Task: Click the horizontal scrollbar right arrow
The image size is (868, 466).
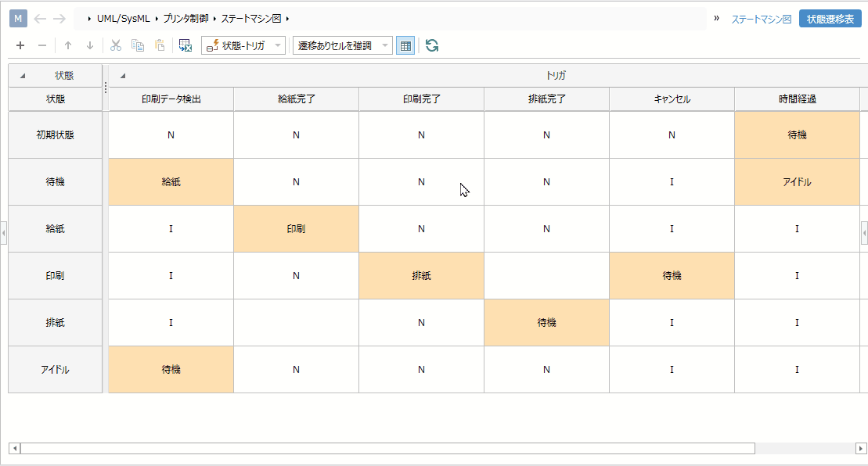Action: pos(861,449)
